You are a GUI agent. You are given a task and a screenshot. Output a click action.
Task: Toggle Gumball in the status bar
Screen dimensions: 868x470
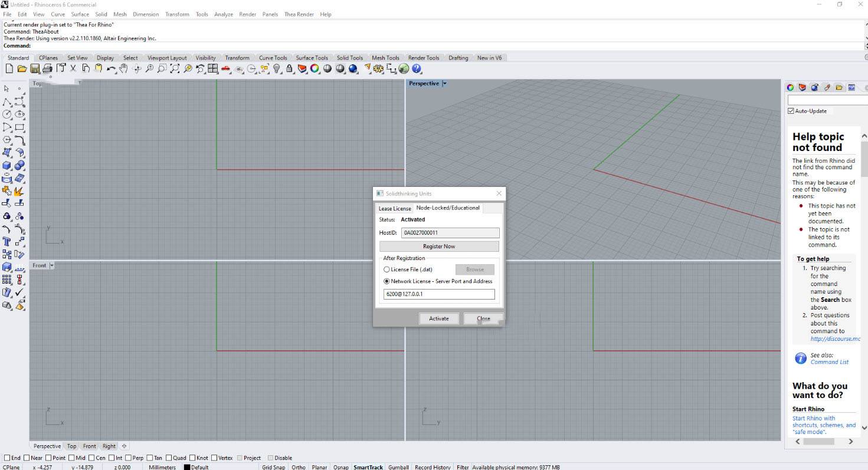pyautogui.click(x=398, y=467)
